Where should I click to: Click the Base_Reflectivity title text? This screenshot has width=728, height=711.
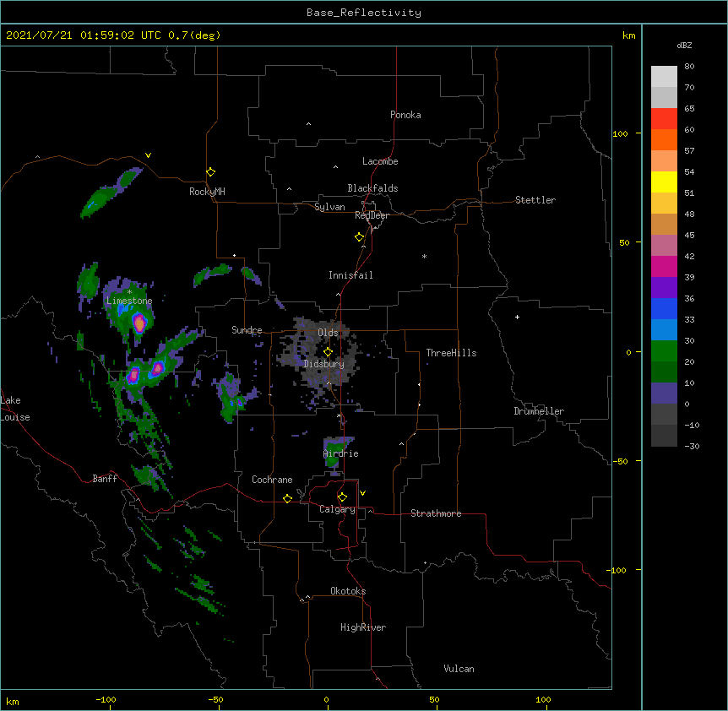(364, 13)
